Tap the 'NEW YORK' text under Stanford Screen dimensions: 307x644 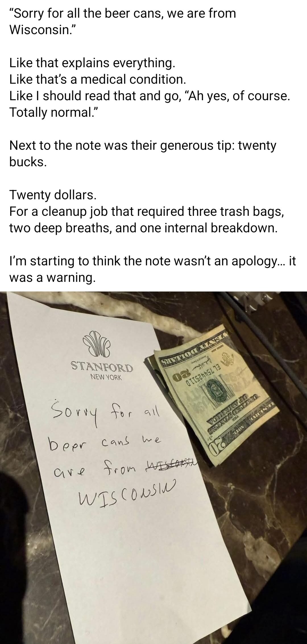(x=106, y=378)
